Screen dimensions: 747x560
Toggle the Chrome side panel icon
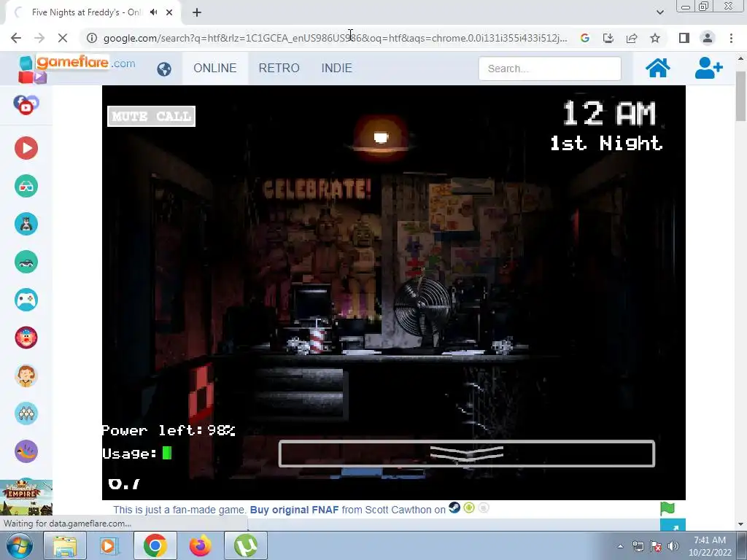click(684, 38)
